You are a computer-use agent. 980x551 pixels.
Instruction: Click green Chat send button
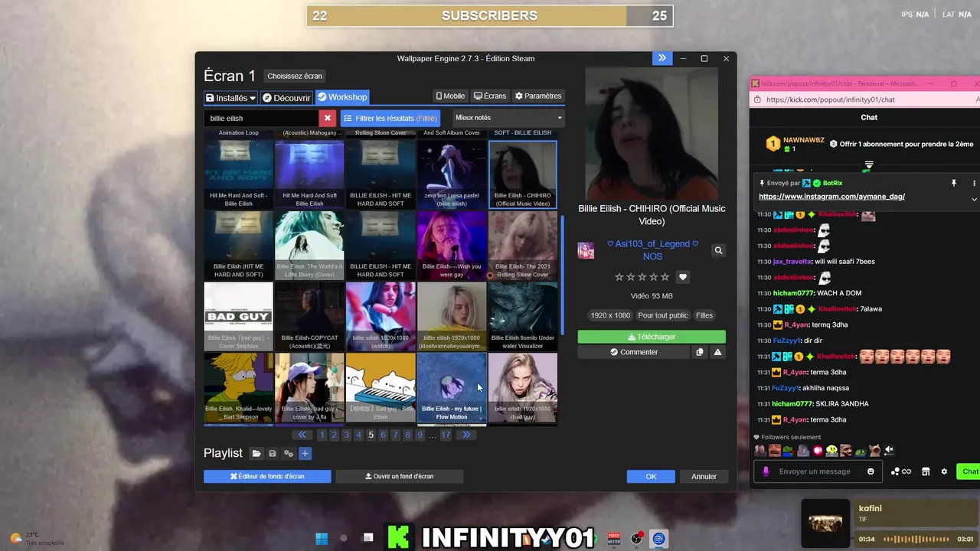[969, 471]
